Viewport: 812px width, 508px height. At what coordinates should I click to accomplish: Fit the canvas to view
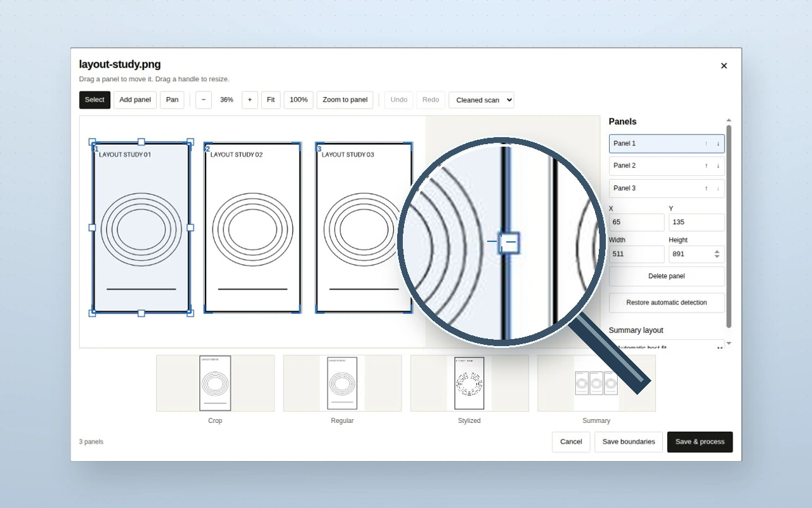tap(271, 100)
